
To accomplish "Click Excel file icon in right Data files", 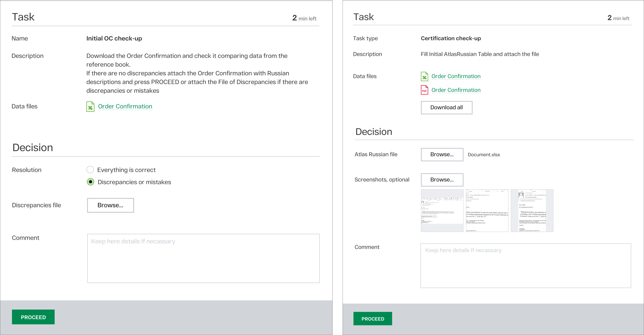I will 424,77.
